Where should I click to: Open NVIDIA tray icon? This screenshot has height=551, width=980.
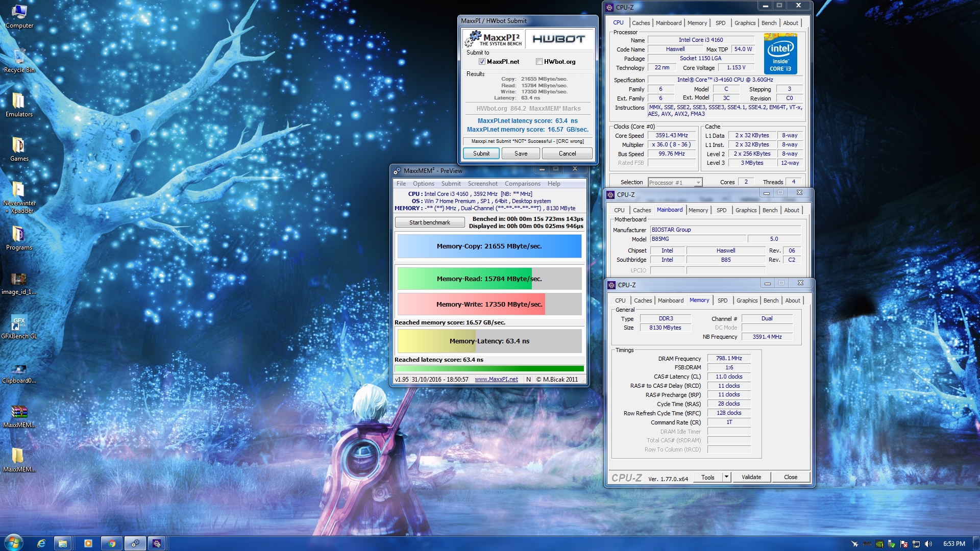879,544
